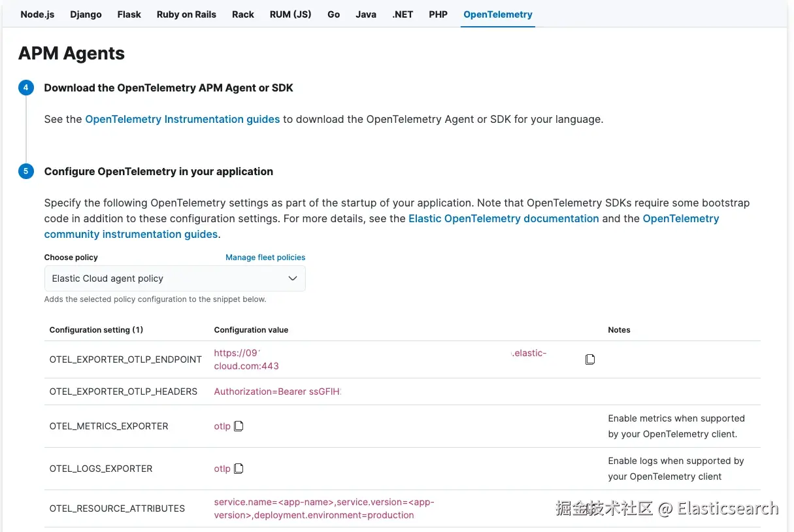This screenshot has height=532, width=794.
Task: Open the Go agent tab
Action: [x=333, y=14]
